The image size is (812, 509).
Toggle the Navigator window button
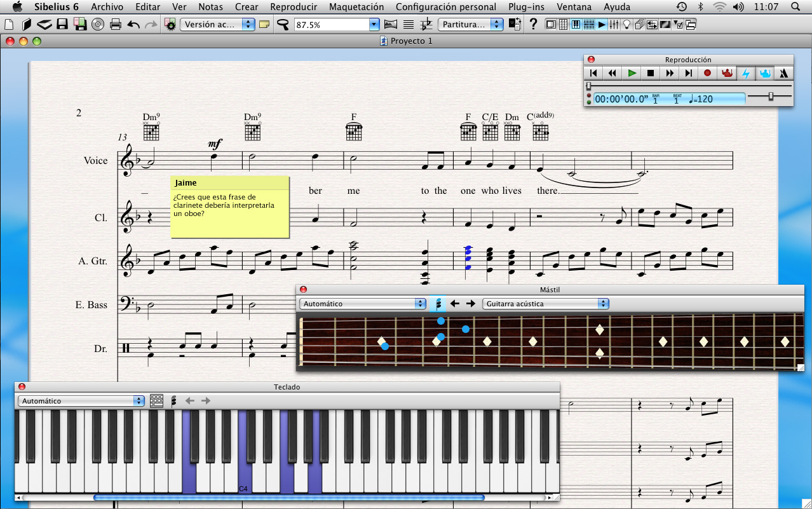point(550,25)
